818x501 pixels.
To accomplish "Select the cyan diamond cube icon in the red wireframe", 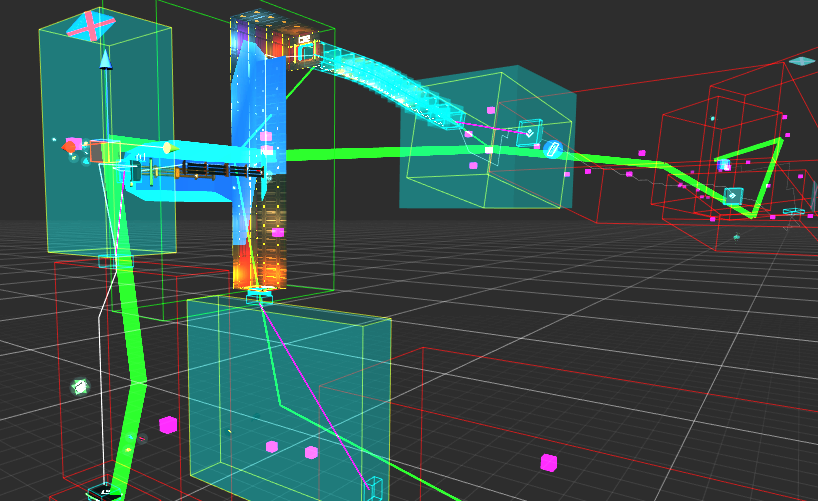I will 733,196.
